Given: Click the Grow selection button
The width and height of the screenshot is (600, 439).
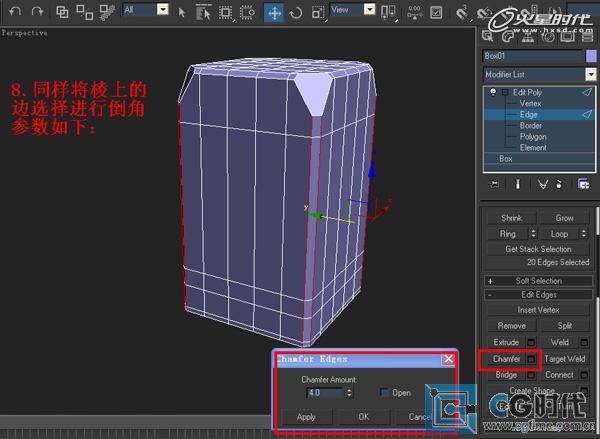Looking at the screenshot, I should pyautogui.click(x=564, y=218).
